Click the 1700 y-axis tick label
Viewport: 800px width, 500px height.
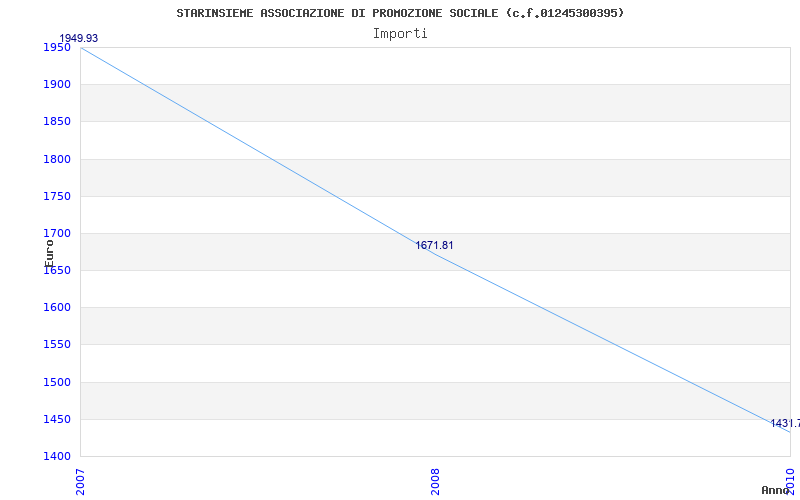pos(57,234)
